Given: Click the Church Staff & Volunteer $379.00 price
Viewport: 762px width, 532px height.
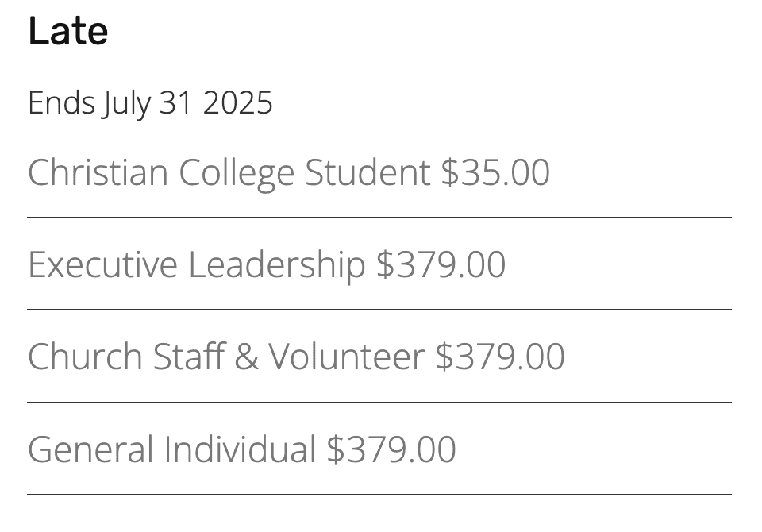Looking at the screenshot, I should tap(499, 357).
